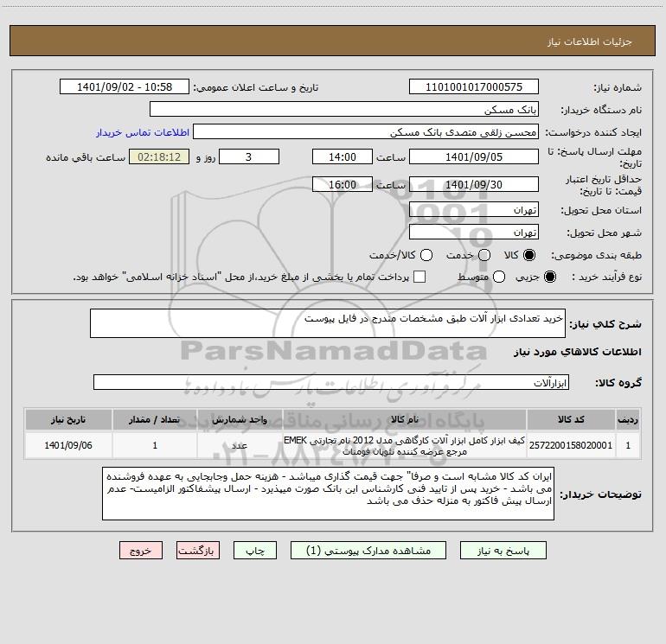The width and height of the screenshot is (666, 644).
Task: Click the product name cell mentioning EMEK
Action: [405, 445]
